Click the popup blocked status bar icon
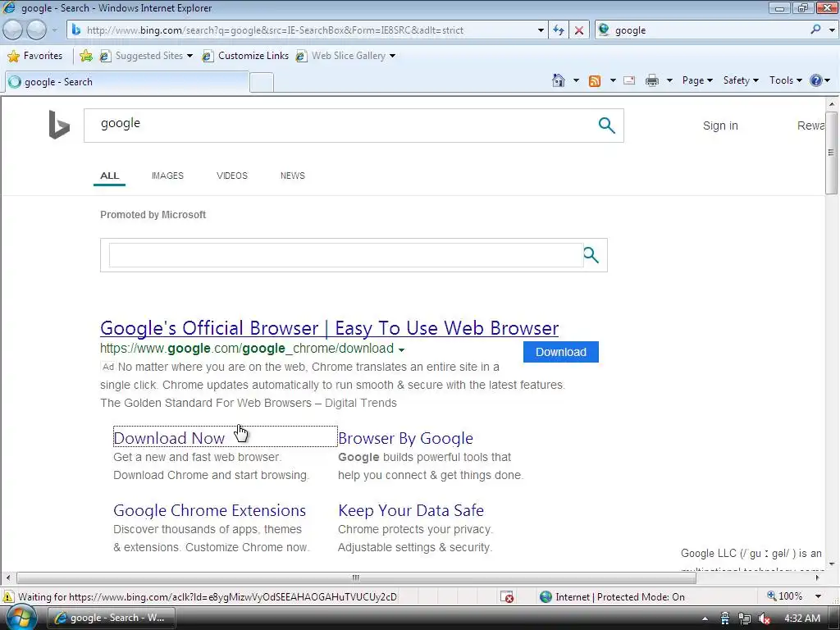 (x=506, y=597)
